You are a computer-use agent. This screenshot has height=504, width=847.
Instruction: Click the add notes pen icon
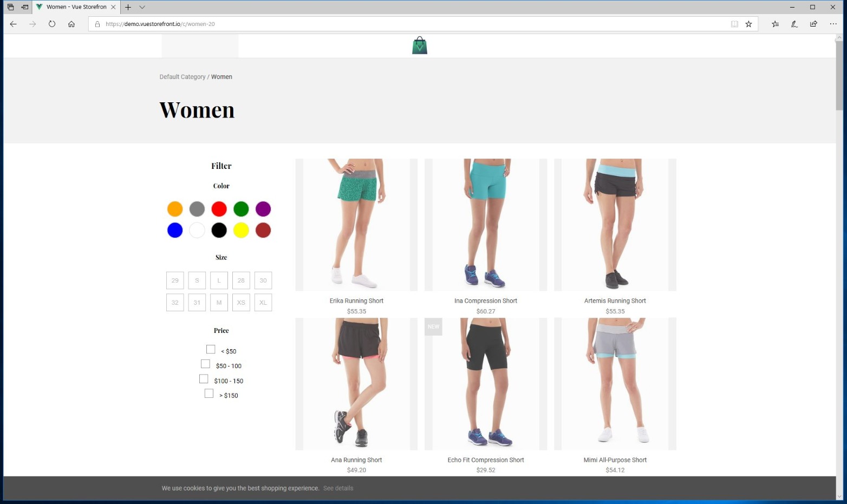click(x=794, y=24)
